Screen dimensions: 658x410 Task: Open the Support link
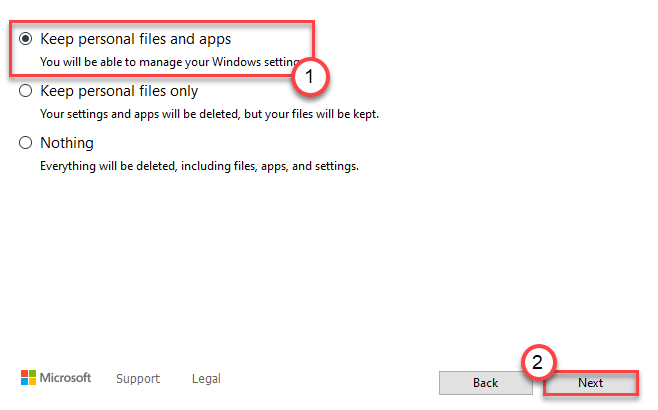tap(137, 379)
